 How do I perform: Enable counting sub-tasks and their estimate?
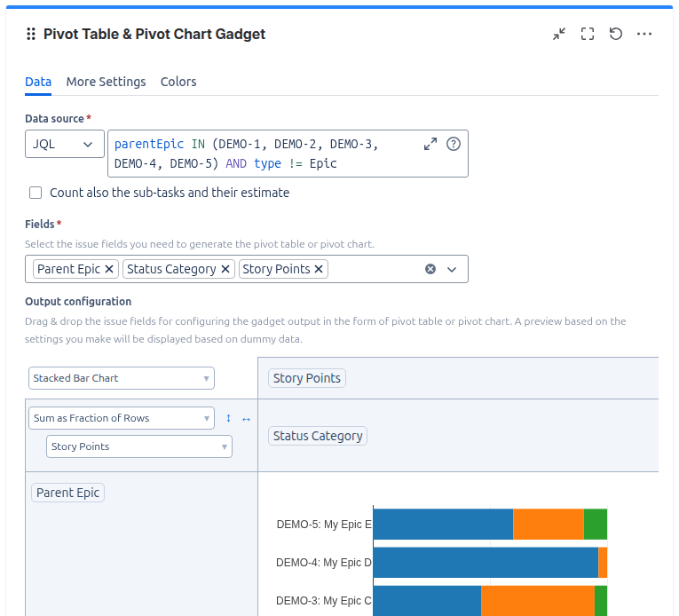[36, 193]
